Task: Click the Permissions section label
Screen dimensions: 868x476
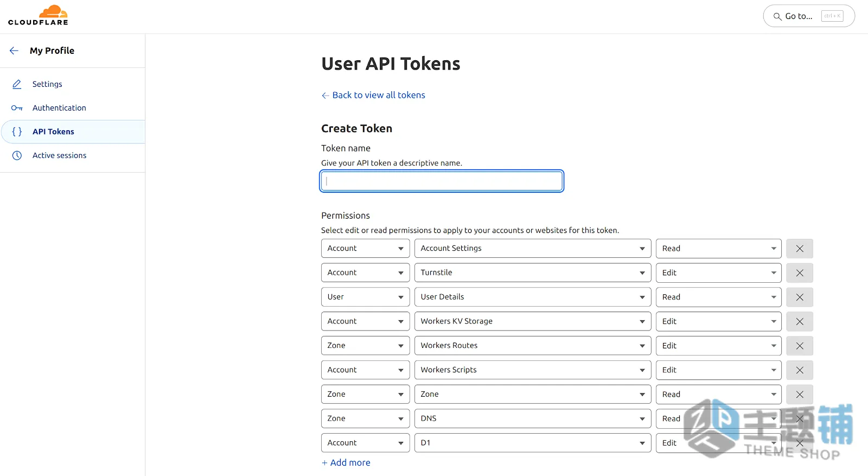Action: (346, 215)
